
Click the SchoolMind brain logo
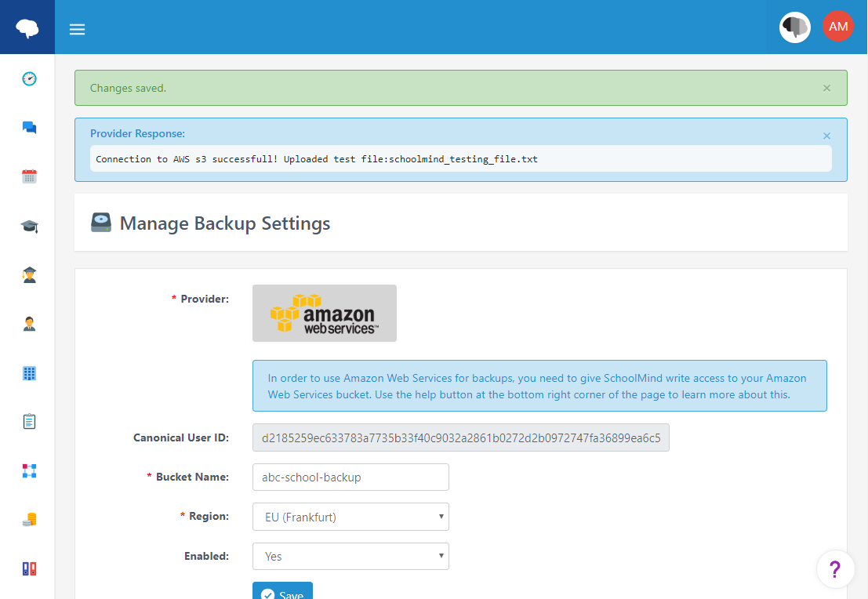coord(27,27)
